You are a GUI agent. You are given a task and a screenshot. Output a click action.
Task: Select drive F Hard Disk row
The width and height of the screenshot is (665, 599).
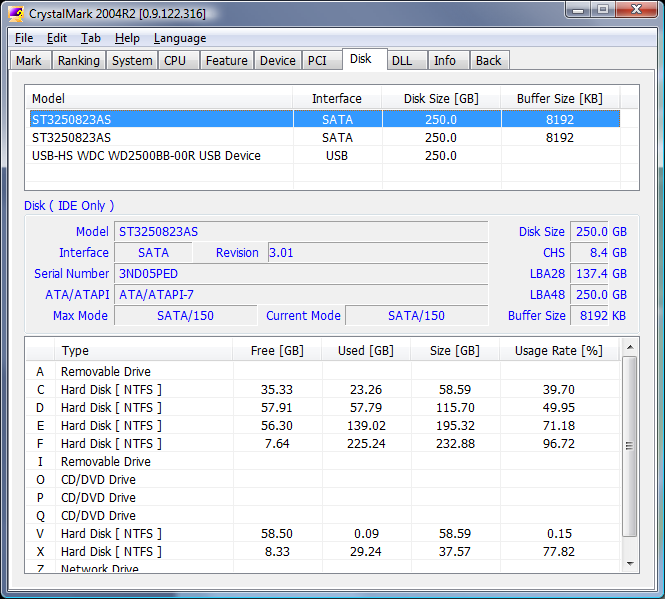[323, 443]
